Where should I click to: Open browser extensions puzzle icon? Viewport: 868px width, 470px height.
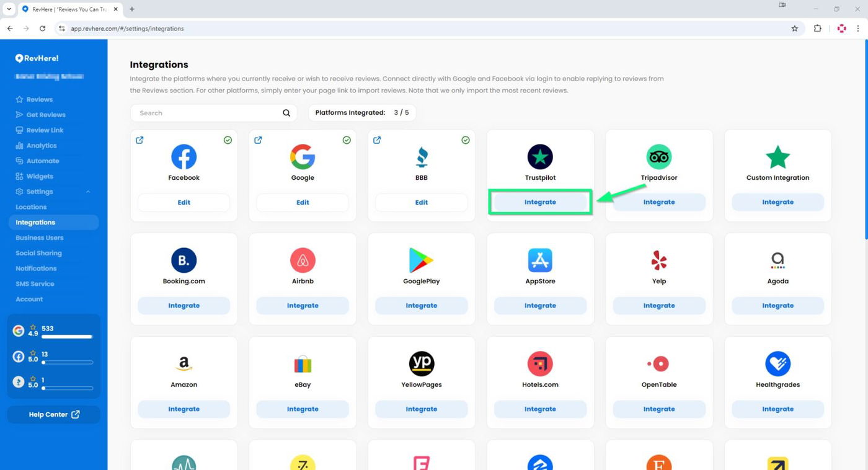[x=817, y=29]
